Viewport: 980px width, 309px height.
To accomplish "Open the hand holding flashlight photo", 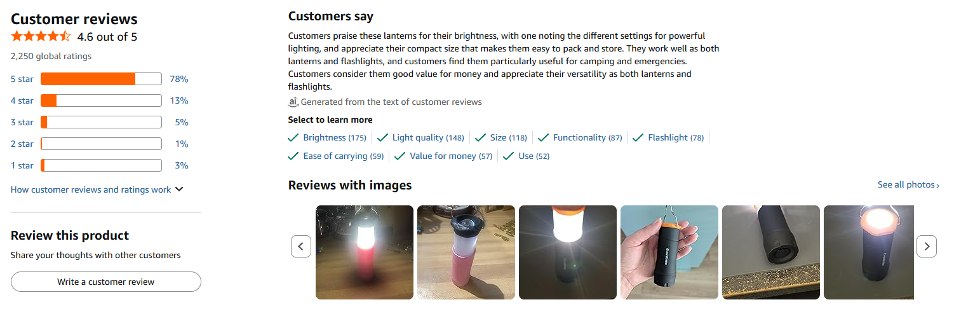I will click(x=669, y=252).
